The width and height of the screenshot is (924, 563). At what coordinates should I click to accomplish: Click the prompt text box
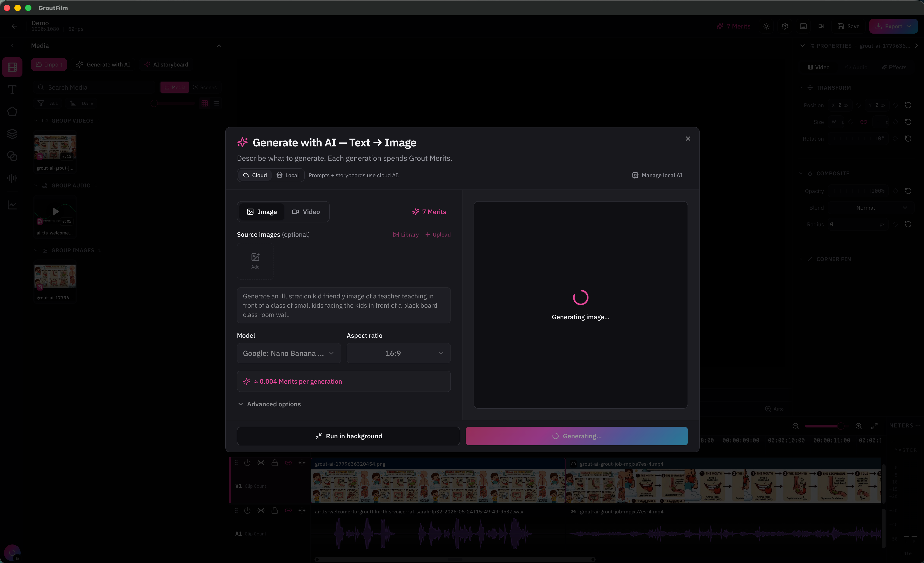(344, 305)
